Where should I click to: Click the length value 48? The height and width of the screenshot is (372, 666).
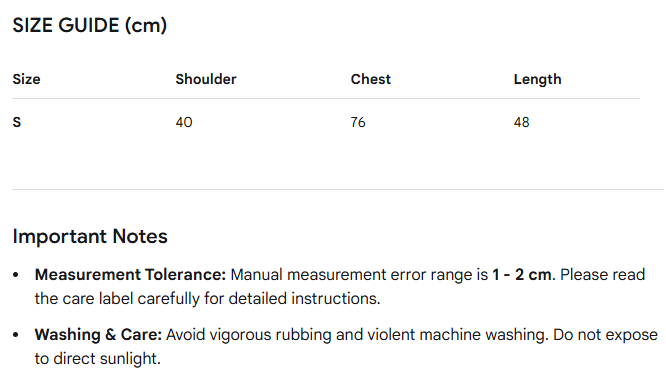(522, 122)
